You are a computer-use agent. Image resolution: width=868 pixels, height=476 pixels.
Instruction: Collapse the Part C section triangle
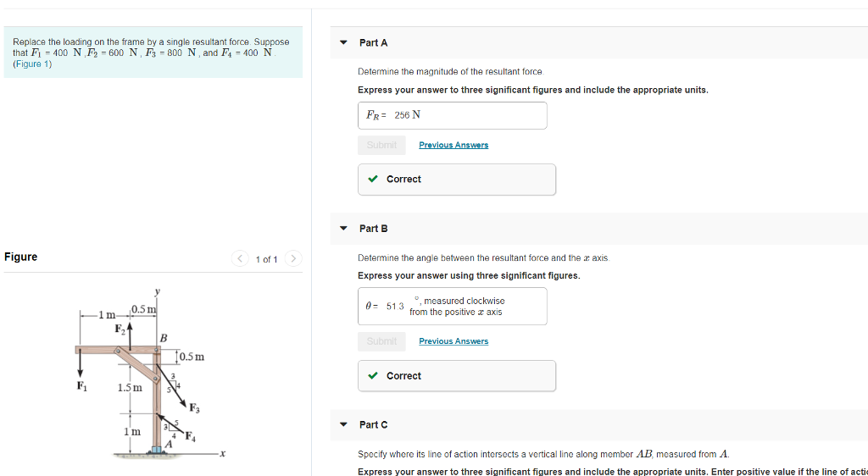click(x=343, y=424)
